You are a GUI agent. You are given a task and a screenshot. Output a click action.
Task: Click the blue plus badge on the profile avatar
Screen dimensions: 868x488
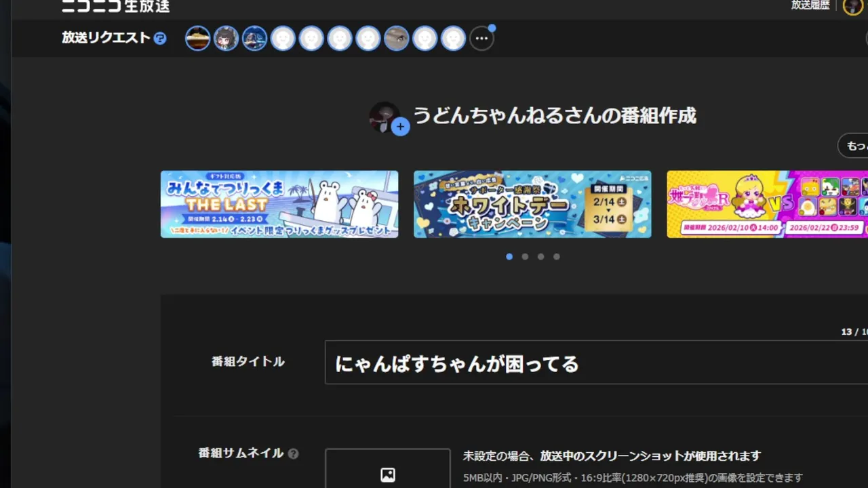click(401, 126)
